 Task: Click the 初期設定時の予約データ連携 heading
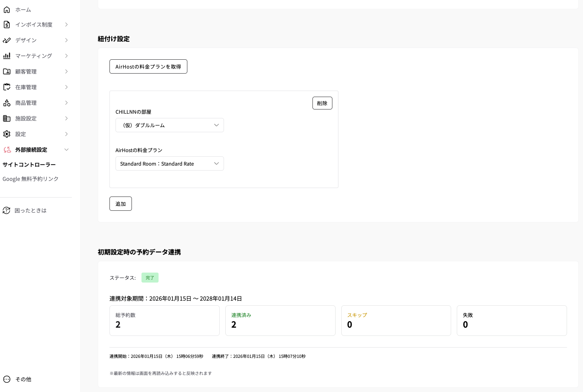click(139, 252)
